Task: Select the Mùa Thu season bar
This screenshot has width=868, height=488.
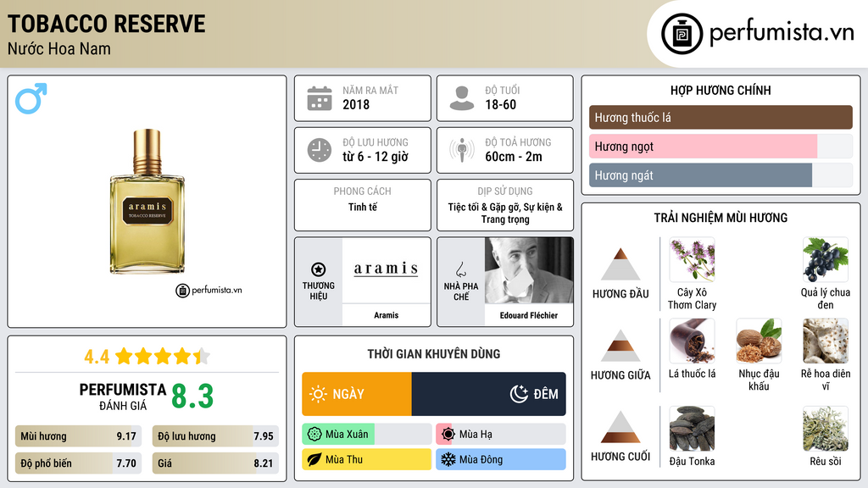Action: pyautogui.click(x=366, y=459)
